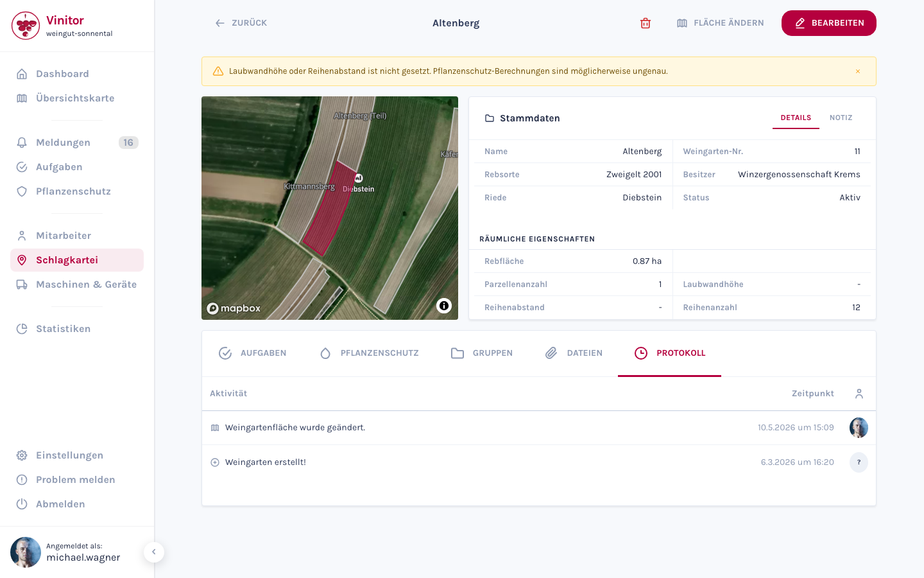Open Mitarbeiter page
Viewport: 924px width, 578px height.
[77, 236]
